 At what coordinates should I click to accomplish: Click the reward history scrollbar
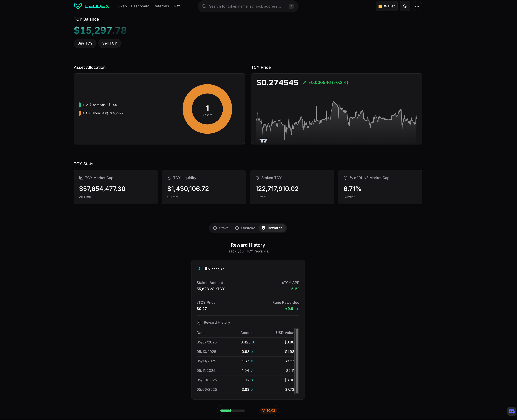[297, 361]
